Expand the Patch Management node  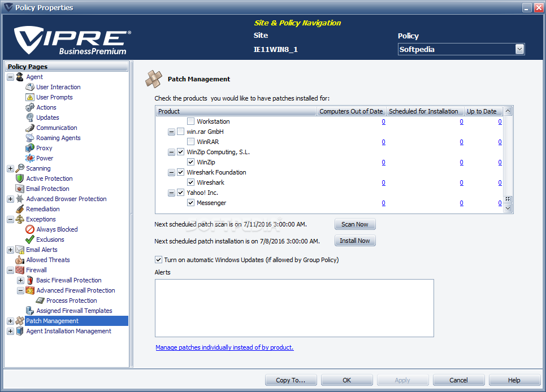(10, 321)
